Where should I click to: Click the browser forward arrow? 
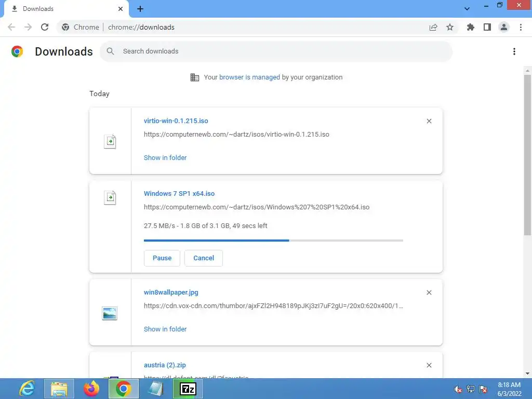point(28,27)
